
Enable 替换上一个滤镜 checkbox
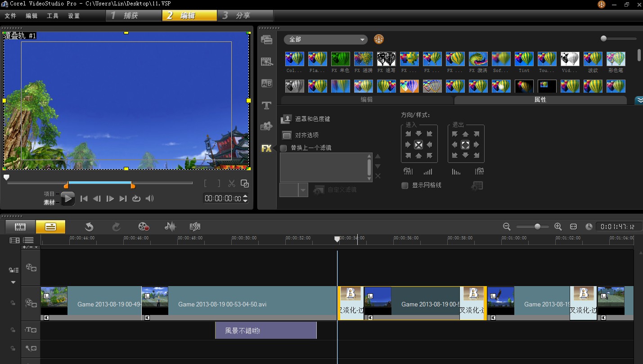(x=283, y=148)
